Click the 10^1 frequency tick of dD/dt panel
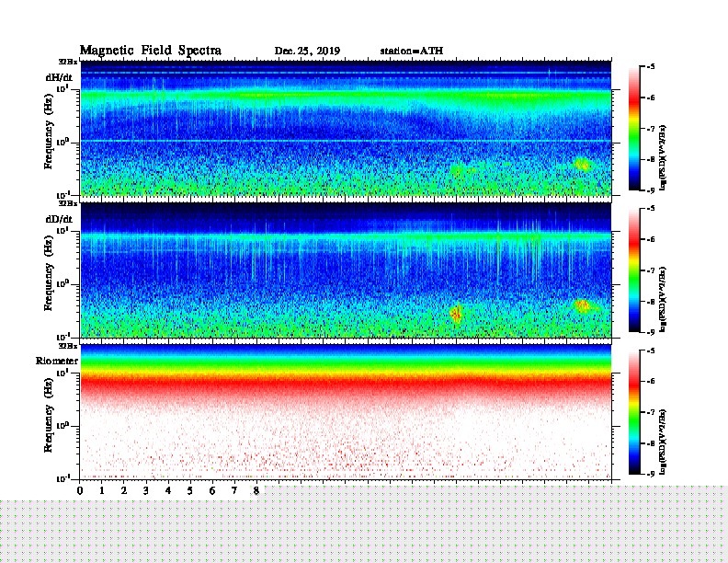The width and height of the screenshot is (728, 563). 63,230
